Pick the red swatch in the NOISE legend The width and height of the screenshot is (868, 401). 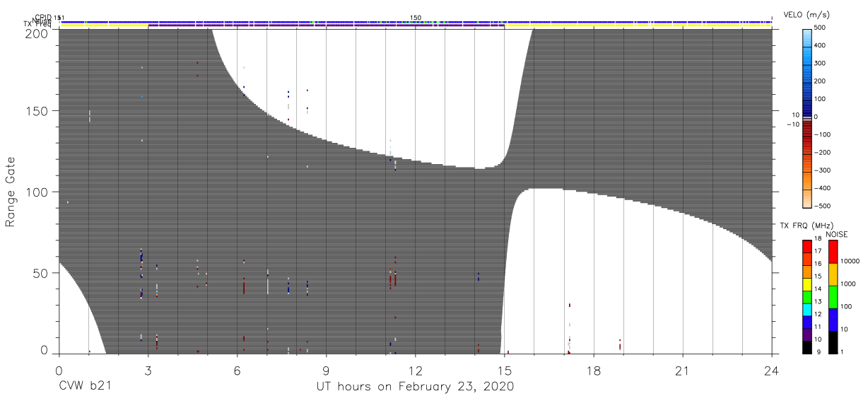coord(833,251)
